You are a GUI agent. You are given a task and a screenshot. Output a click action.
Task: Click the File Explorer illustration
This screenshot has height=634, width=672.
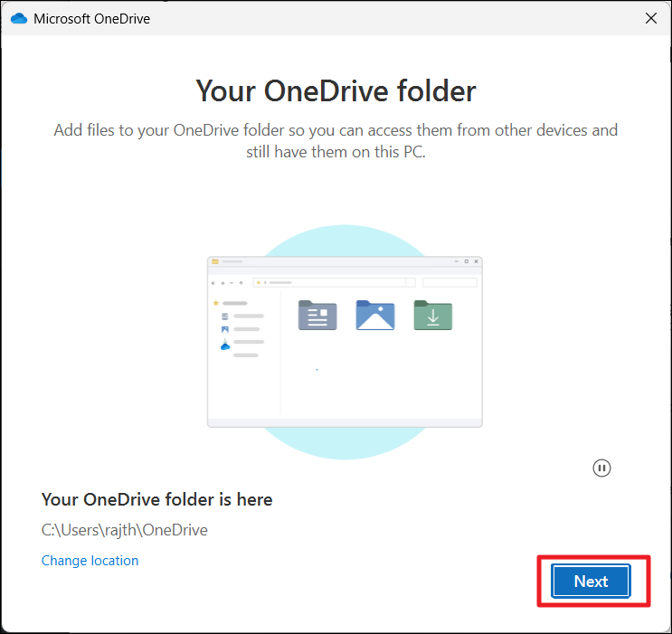(x=345, y=342)
